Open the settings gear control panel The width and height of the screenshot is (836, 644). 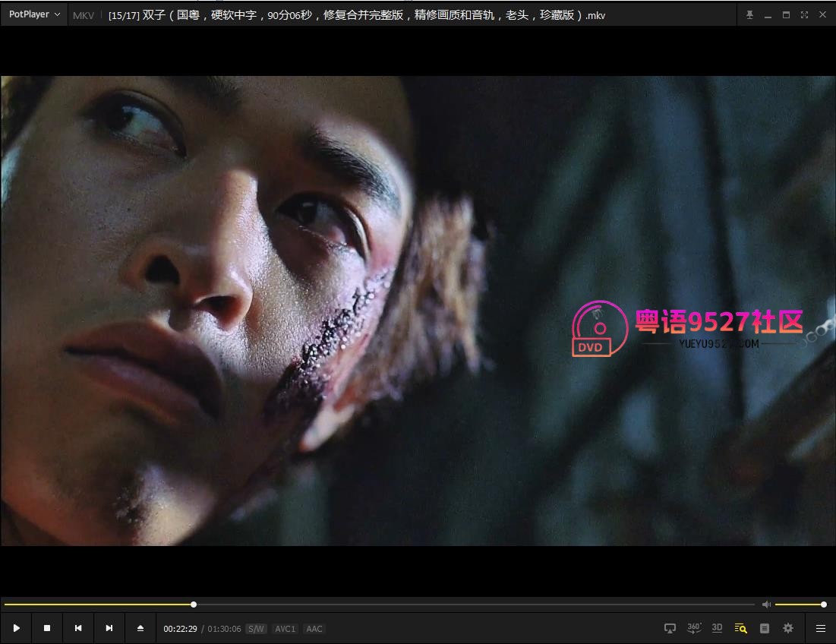pyautogui.click(x=788, y=629)
